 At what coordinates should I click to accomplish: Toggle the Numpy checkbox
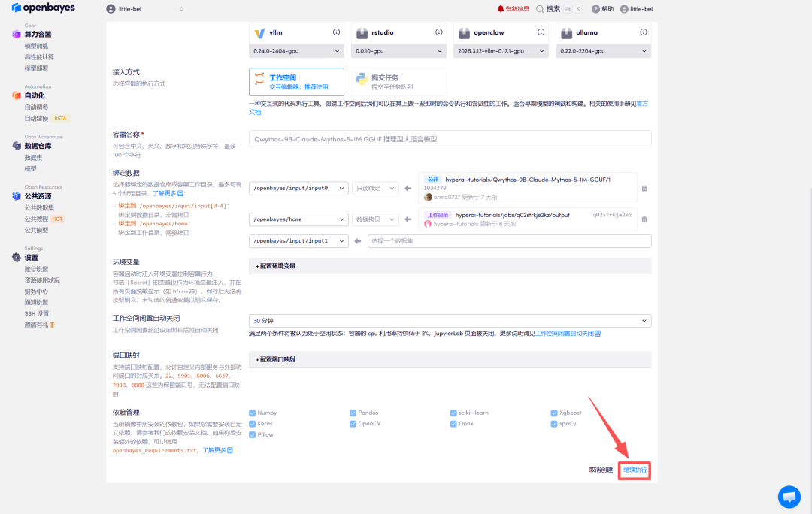(252, 413)
